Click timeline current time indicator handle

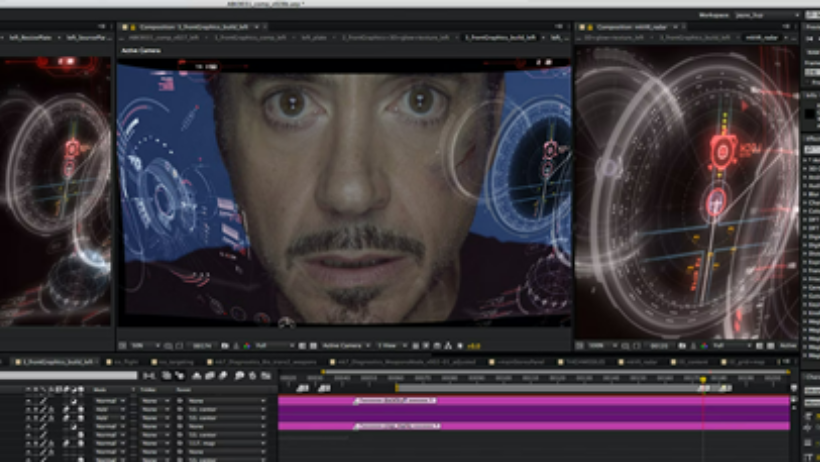pyautogui.click(x=703, y=379)
